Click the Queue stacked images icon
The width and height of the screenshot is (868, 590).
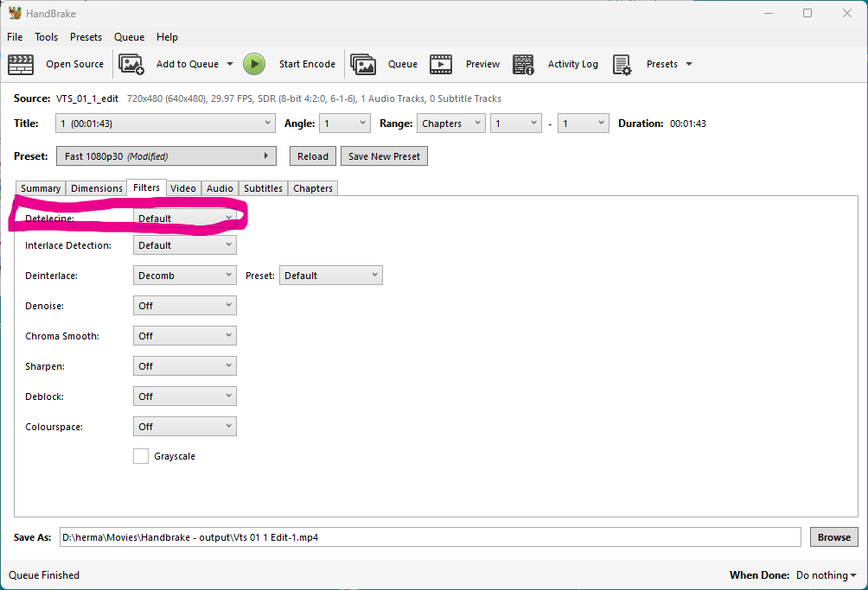(x=363, y=64)
